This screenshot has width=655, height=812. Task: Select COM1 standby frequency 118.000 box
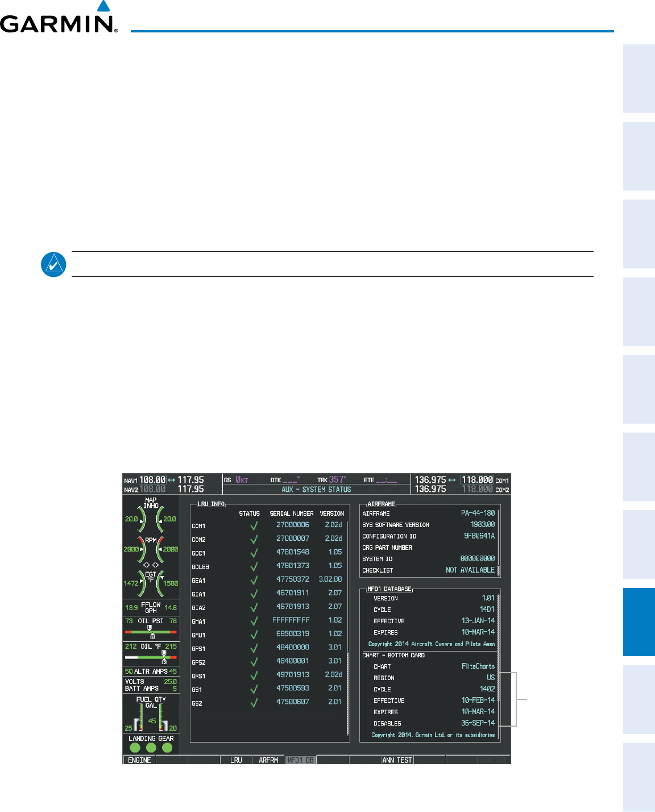[x=477, y=480]
